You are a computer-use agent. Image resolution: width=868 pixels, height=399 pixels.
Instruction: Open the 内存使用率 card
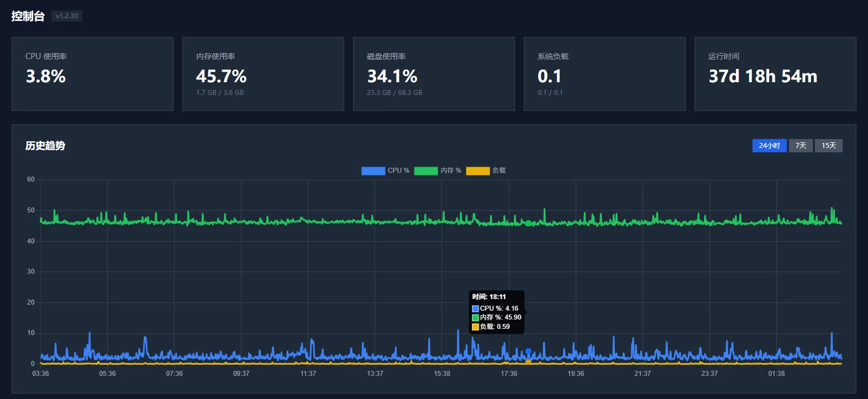click(x=263, y=74)
